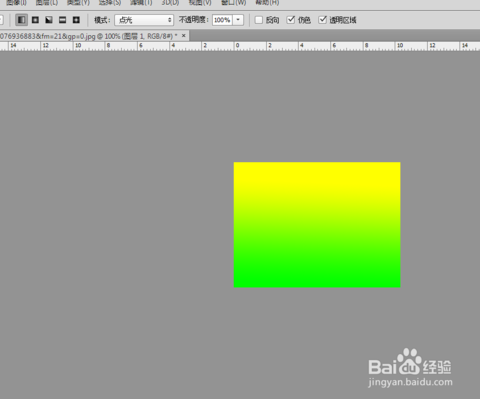Viewport: 480px width, 399px height.
Task: Enable the 反向 (reverse) checkbox
Action: pos(259,20)
